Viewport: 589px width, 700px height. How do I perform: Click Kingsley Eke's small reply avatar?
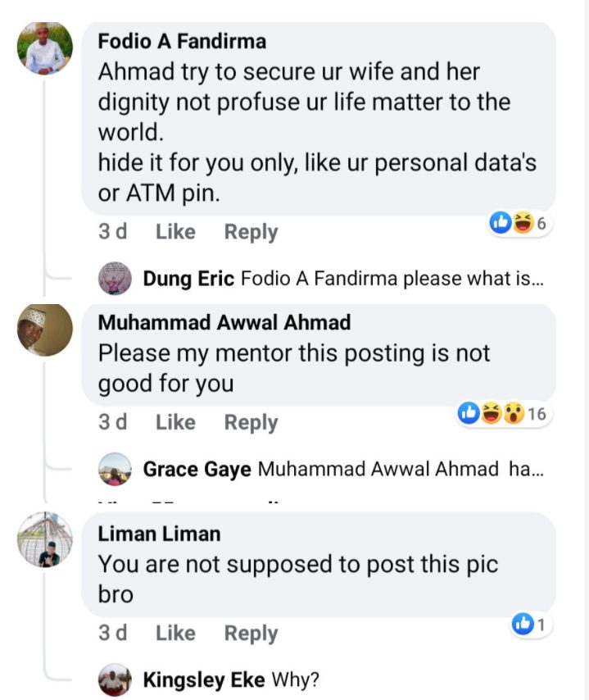[x=115, y=680]
